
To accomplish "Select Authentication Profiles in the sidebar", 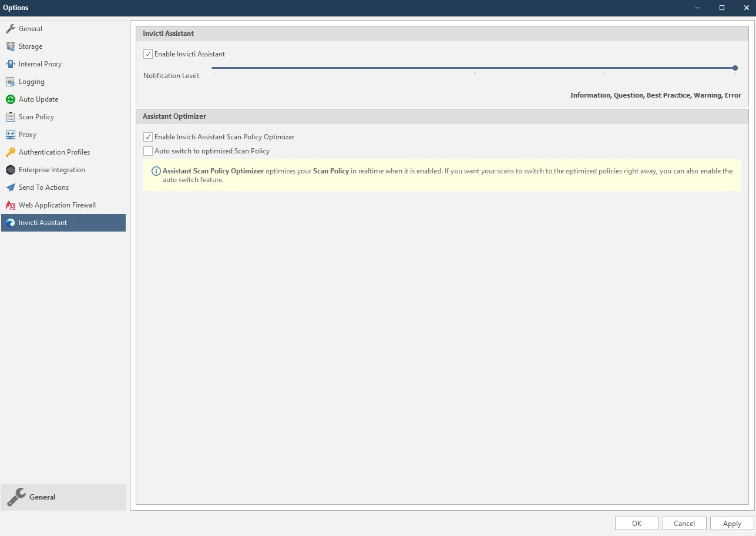I will [x=63, y=152].
